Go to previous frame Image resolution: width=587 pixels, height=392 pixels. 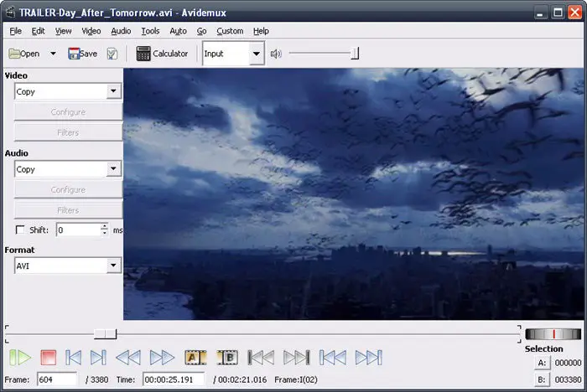pyautogui.click(x=73, y=358)
